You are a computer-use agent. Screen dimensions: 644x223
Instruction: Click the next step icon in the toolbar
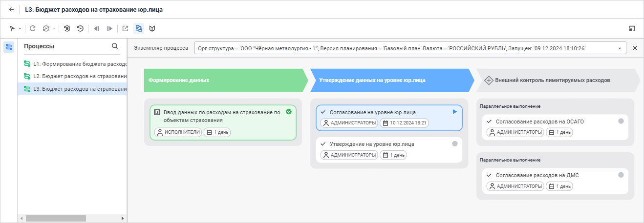[x=110, y=29]
